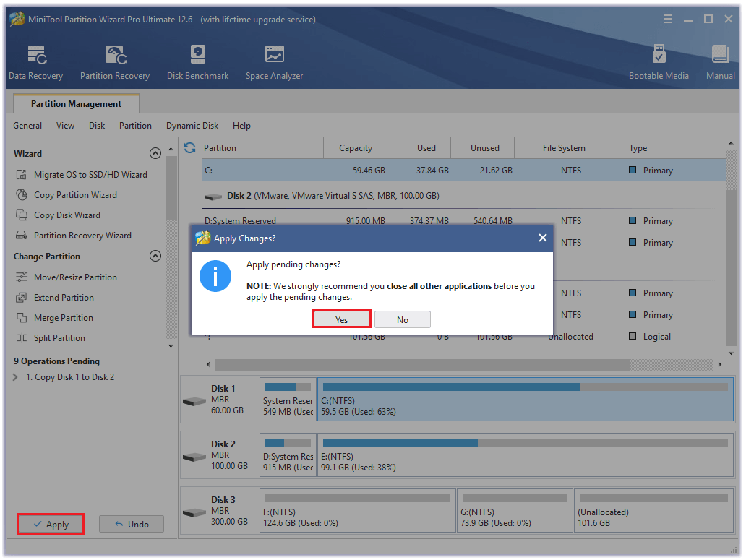The image size is (746, 560).
Task: Collapse the Wizard section
Action: click(155, 153)
